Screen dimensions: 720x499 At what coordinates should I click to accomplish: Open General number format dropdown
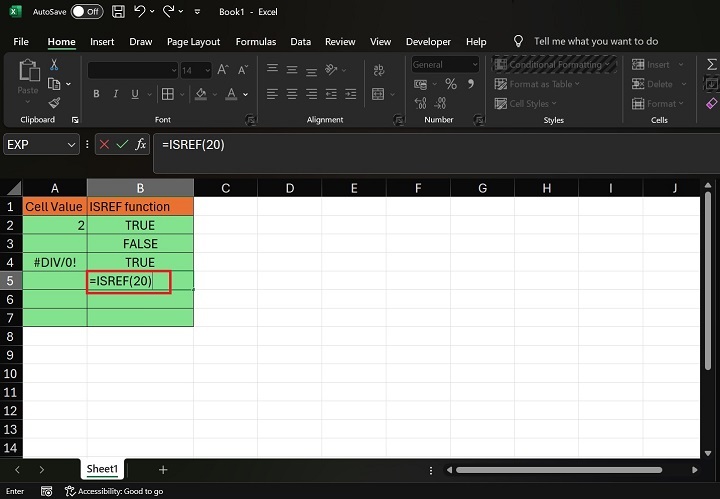(475, 64)
